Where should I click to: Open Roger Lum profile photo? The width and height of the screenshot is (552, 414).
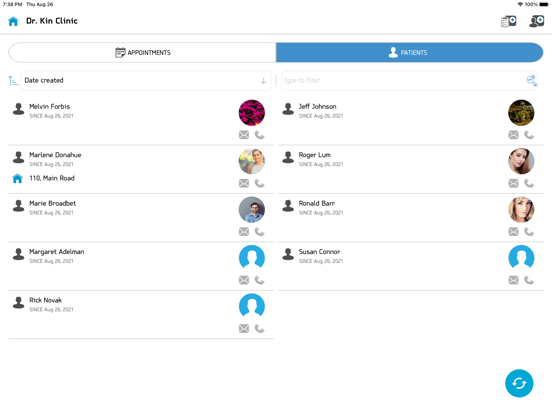click(521, 161)
